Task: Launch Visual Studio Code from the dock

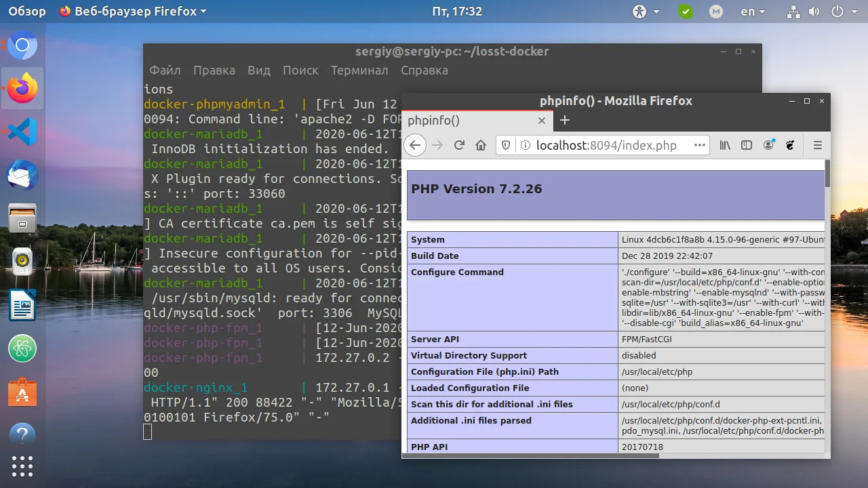Action: pyautogui.click(x=22, y=131)
